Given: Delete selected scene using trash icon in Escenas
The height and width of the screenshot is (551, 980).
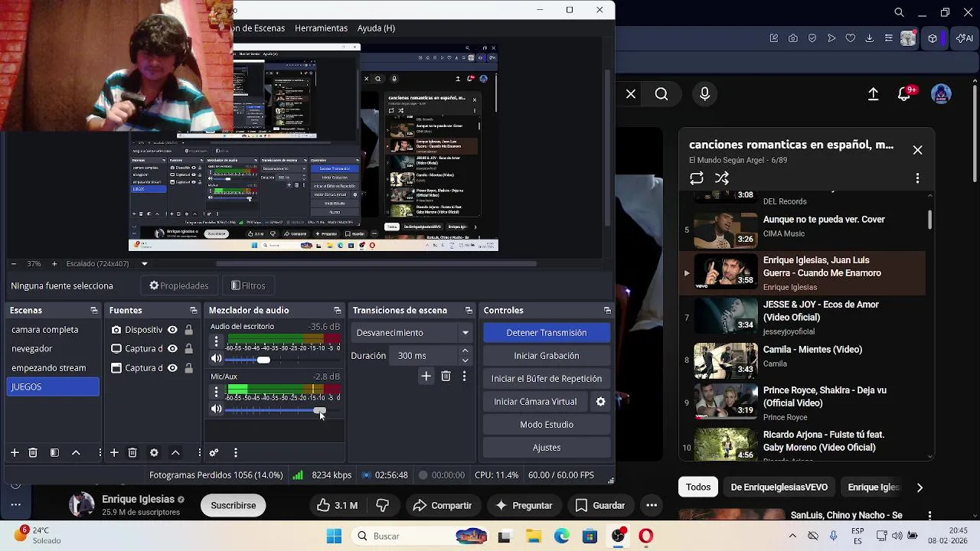Looking at the screenshot, I should point(33,453).
